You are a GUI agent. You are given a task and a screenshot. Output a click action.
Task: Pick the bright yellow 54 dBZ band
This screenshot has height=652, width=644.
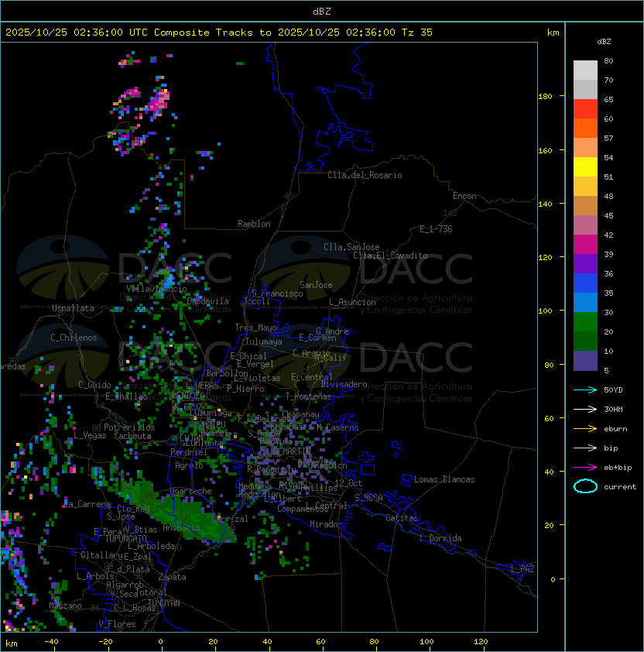click(x=585, y=166)
